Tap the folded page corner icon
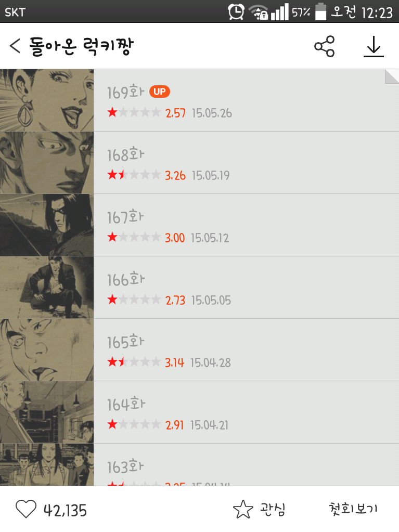The height and width of the screenshot is (532, 399). (392, 76)
